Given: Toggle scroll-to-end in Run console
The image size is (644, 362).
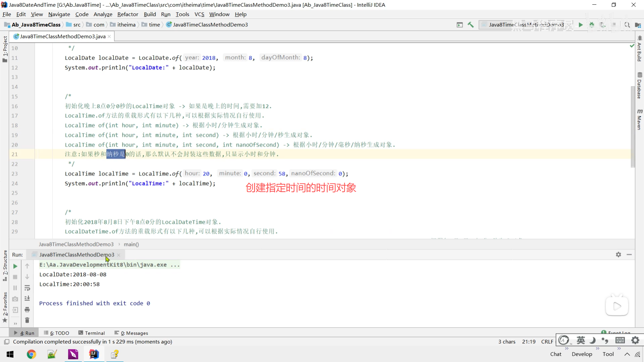Looking at the screenshot, I should [x=27, y=298].
